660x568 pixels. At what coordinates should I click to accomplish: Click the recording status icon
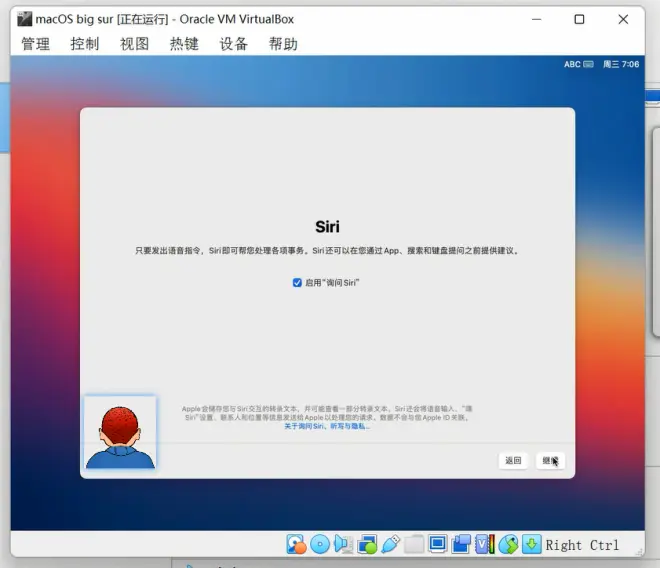[461, 544]
